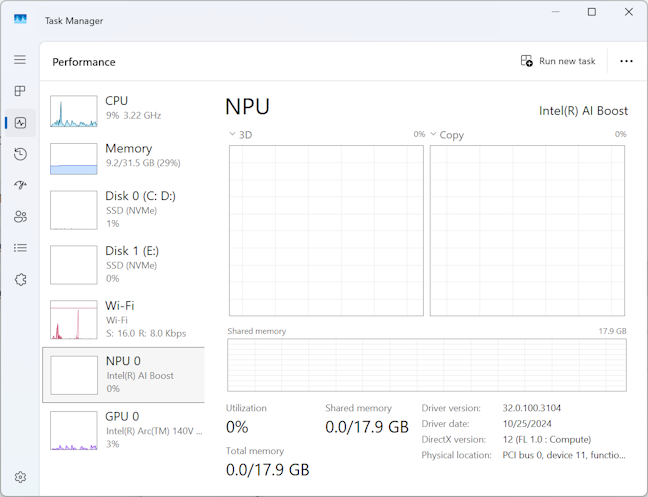Select the Memory performance item
Image resolution: width=648 pixels, height=497 pixels.
123,159
